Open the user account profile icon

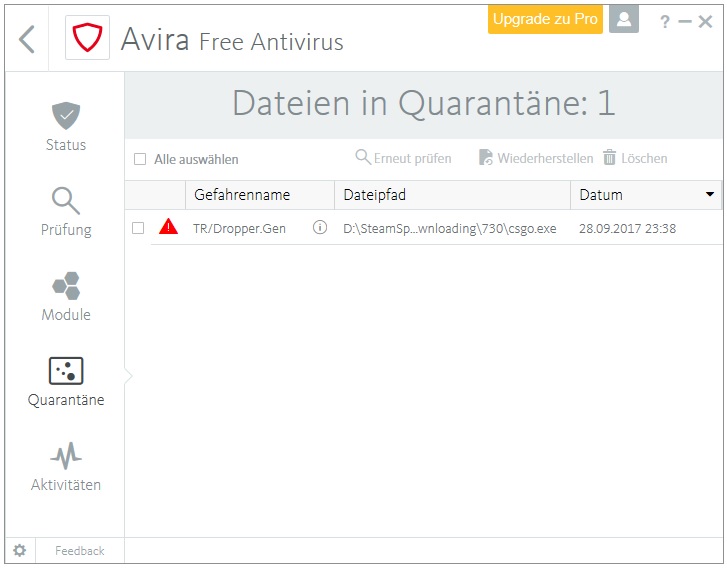(624, 19)
